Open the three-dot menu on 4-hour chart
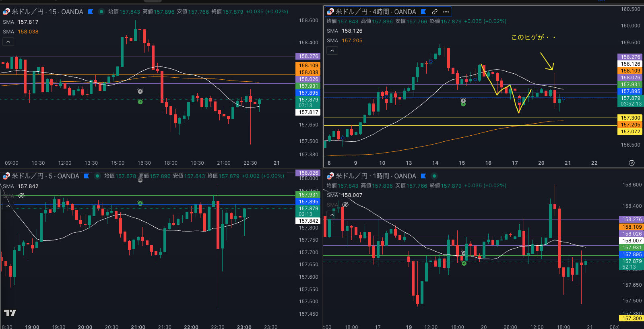The height and width of the screenshot is (329, 644). pyautogui.click(x=446, y=12)
